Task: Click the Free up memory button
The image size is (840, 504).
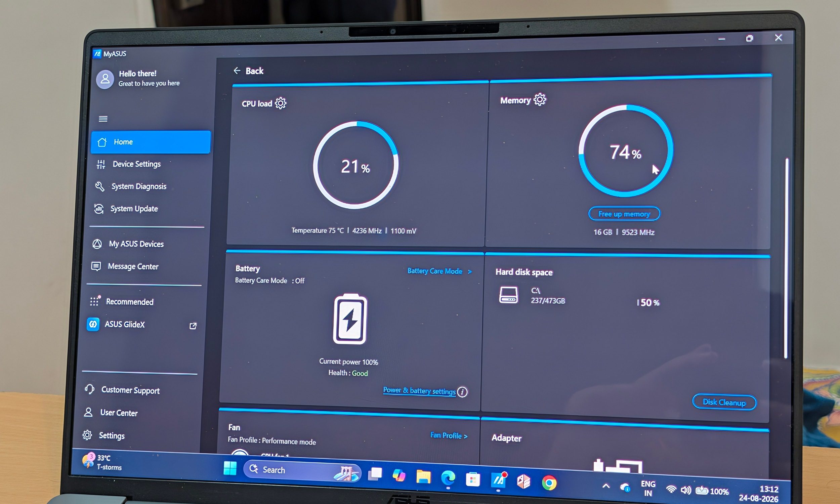Action: 624,214
